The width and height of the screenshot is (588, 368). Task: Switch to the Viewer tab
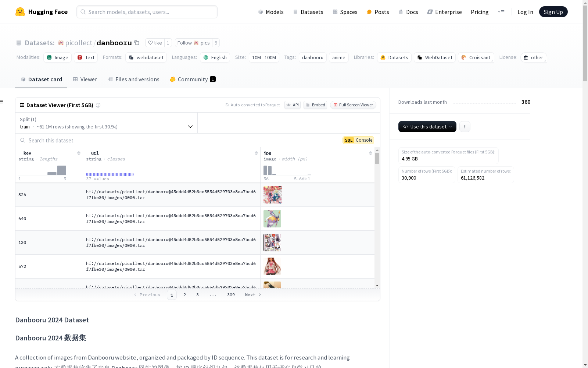85,79
